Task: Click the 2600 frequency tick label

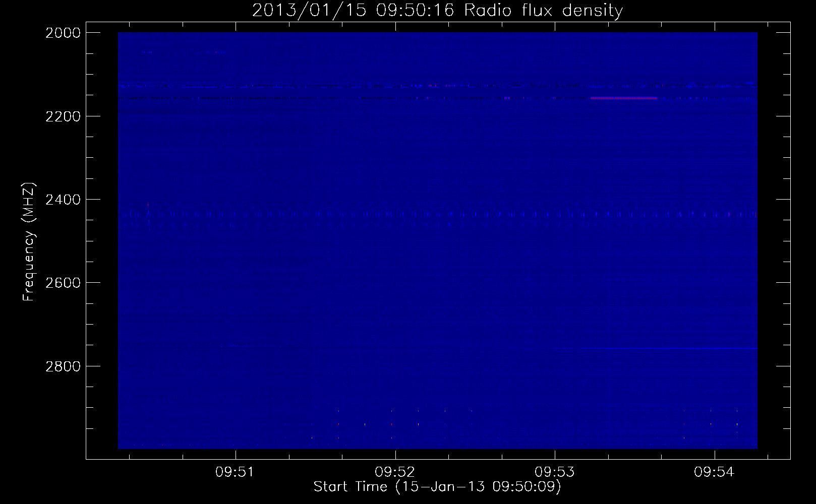Action: click(63, 283)
